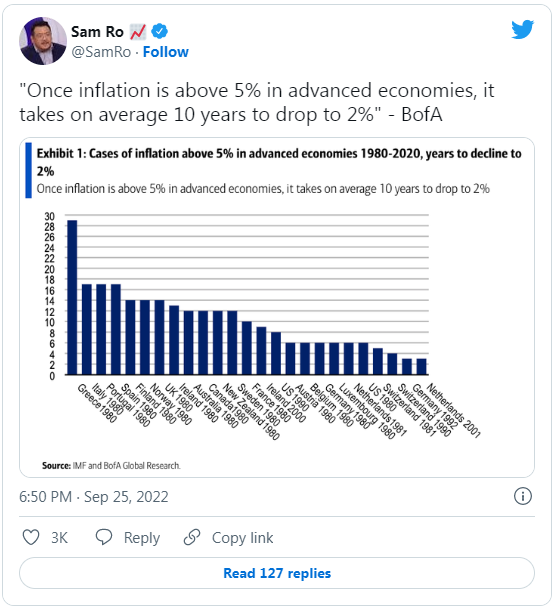Click the tweet text quoting BofA
Viewport: 554px width, 612px height.
click(257, 102)
